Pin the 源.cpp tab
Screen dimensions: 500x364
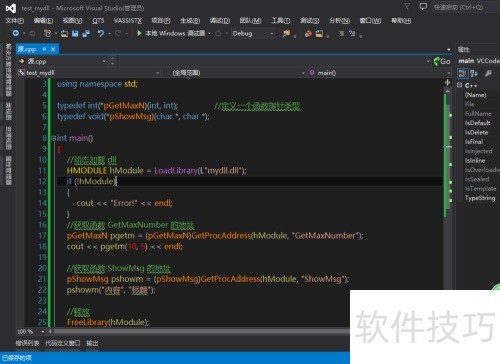point(44,49)
